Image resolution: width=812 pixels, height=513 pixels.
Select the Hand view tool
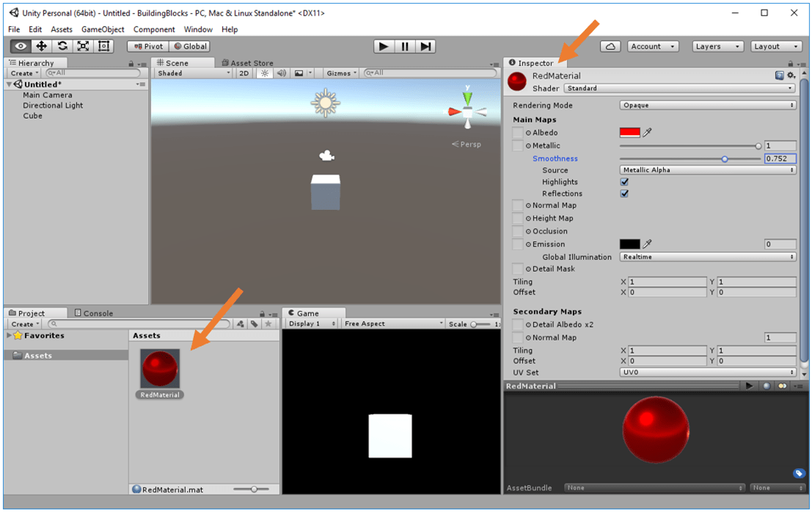[x=20, y=46]
